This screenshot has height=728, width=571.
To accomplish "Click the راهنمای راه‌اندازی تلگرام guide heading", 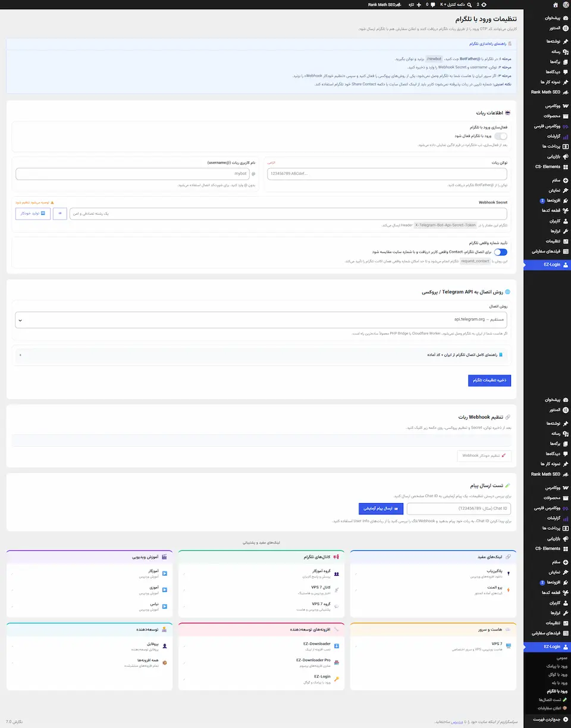I will pos(488,44).
